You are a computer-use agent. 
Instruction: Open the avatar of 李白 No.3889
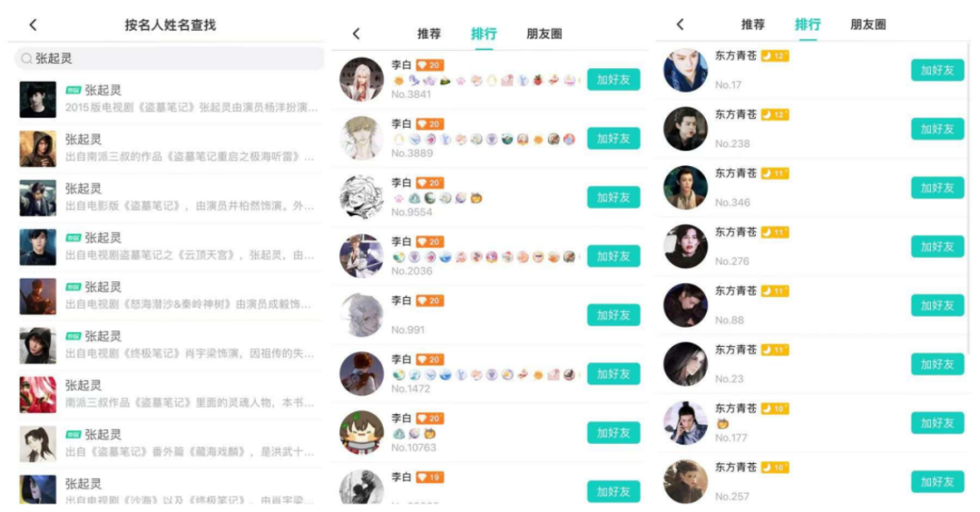coord(361,138)
